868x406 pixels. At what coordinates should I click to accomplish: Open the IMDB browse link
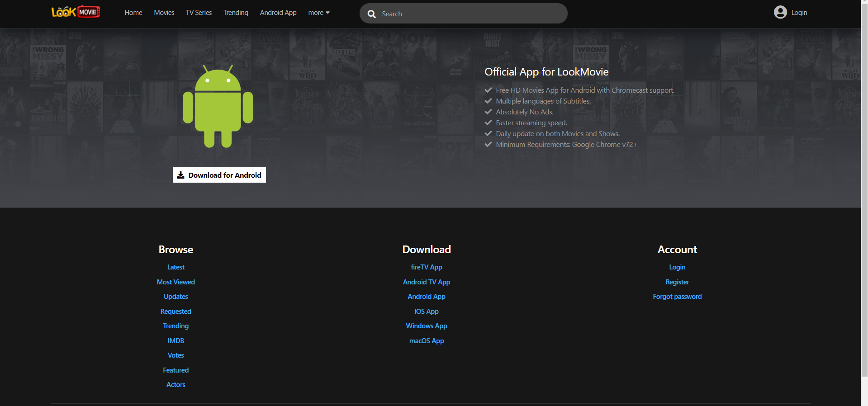(176, 341)
